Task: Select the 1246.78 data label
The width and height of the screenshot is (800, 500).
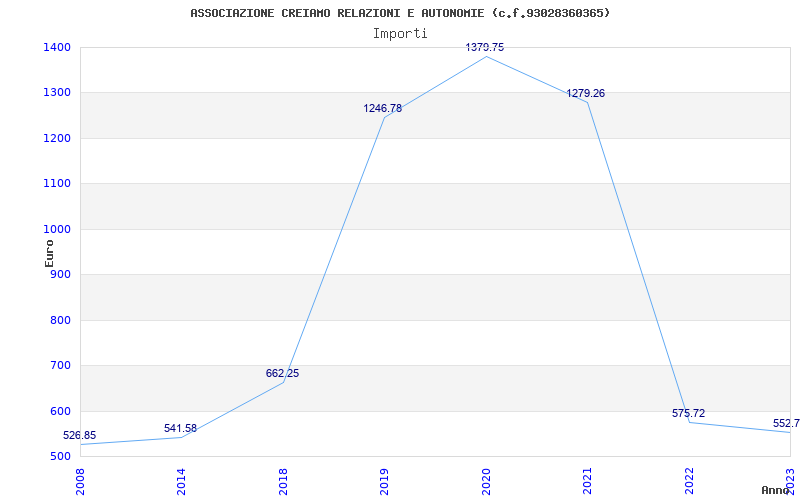Action: [383, 108]
